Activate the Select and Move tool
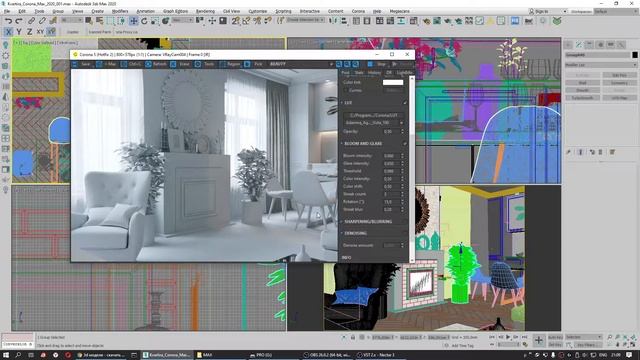Viewport: 640px width, 360px height. [133, 21]
